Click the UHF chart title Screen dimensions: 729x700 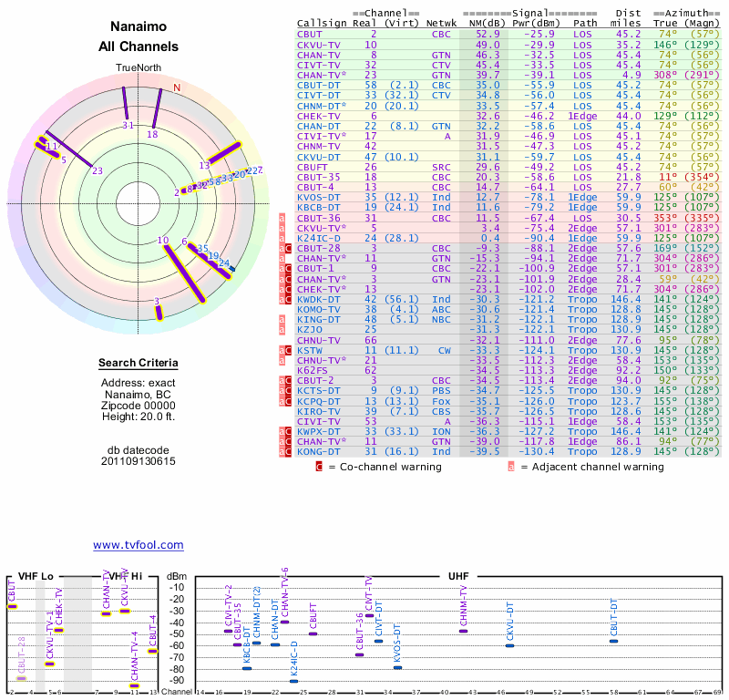tap(458, 576)
